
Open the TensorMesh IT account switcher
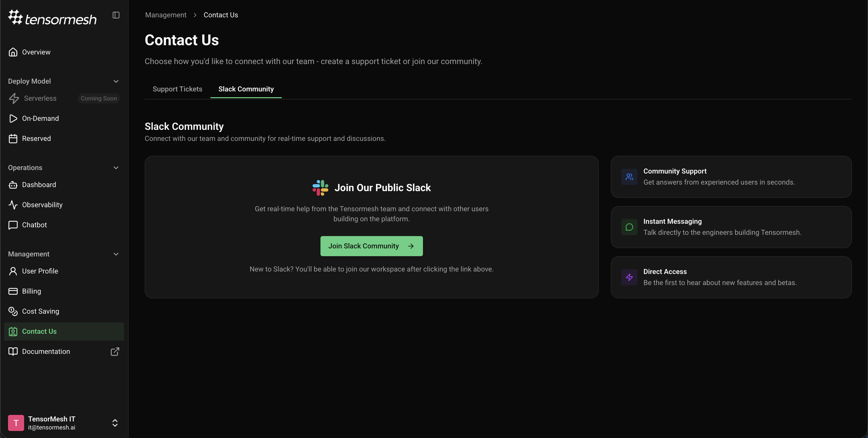tap(115, 423)
